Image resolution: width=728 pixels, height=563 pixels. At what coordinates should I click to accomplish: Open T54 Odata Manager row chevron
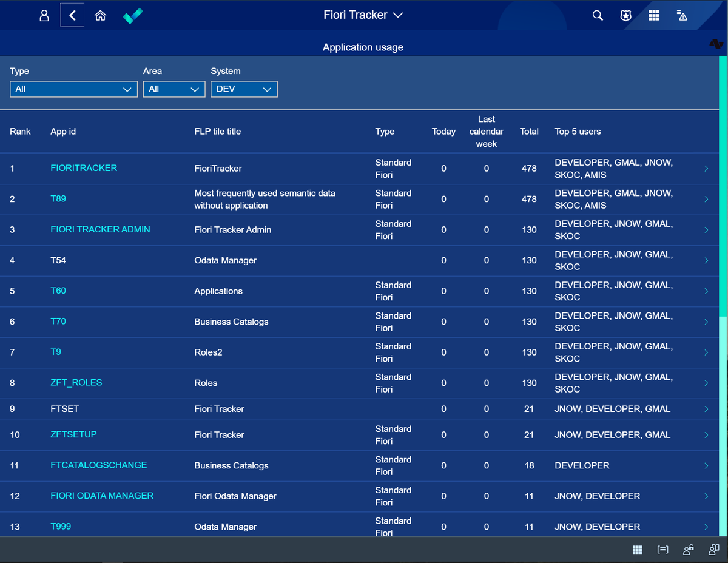(706, 260)
